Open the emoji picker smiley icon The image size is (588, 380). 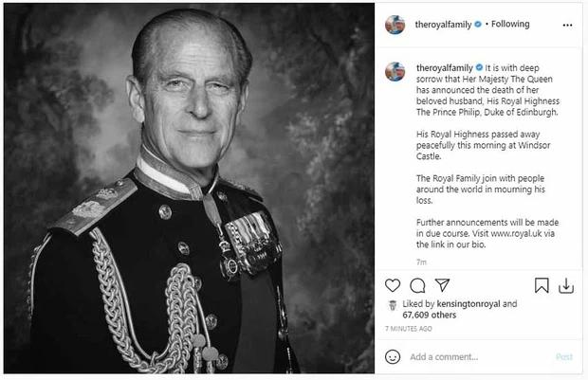[394, 357]
